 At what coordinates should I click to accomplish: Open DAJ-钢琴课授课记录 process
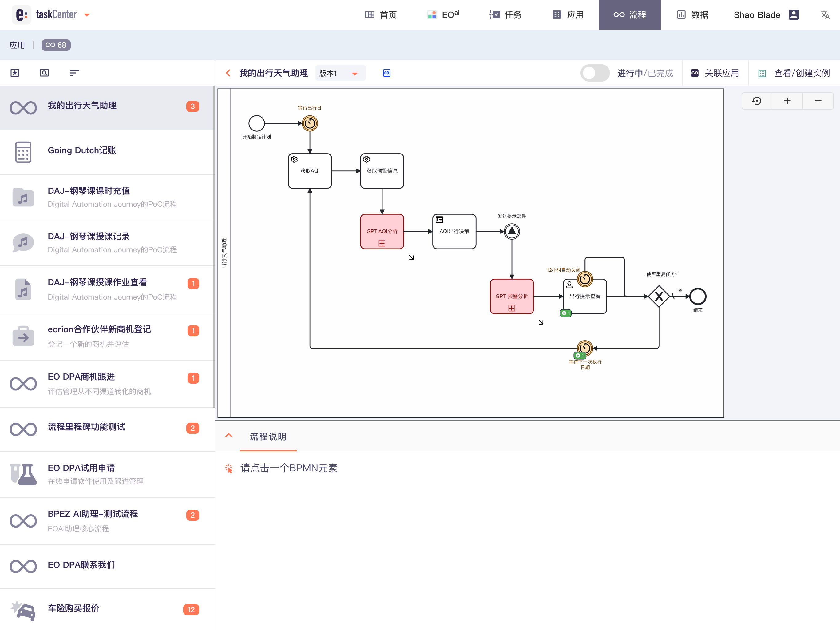(106, 243)
